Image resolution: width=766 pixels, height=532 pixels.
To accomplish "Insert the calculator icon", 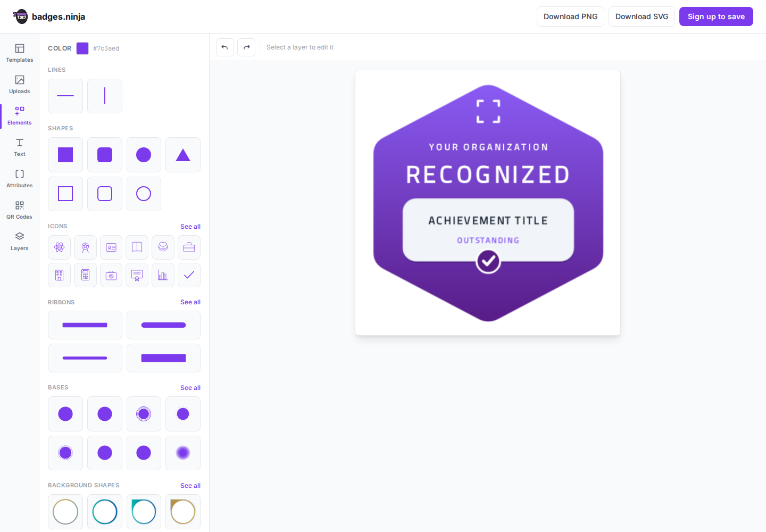I will pos(85,275).
